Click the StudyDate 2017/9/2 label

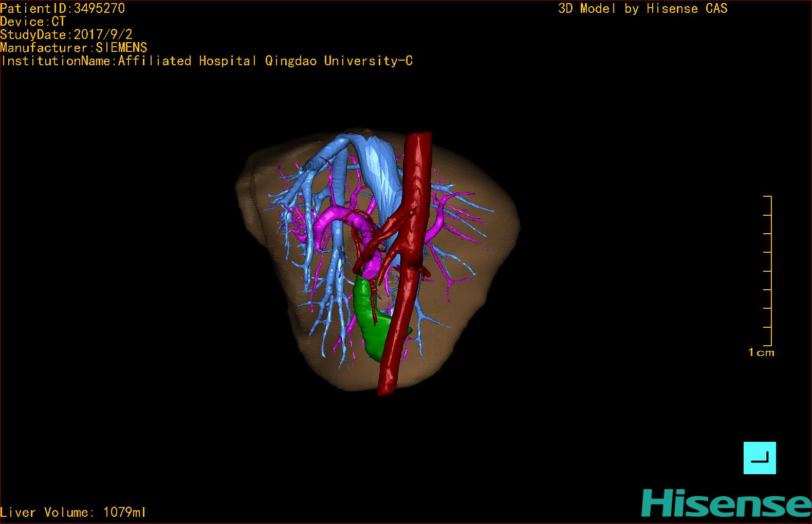pos(66,34)
